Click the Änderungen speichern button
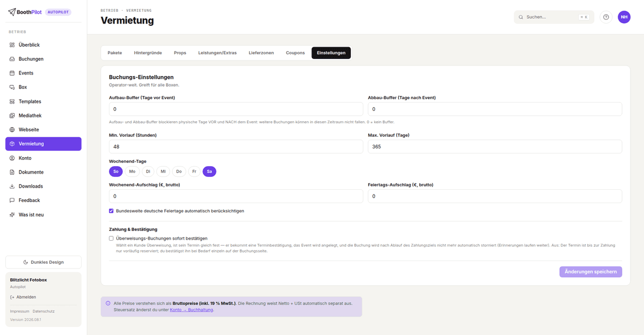 [x=590, y=272]
